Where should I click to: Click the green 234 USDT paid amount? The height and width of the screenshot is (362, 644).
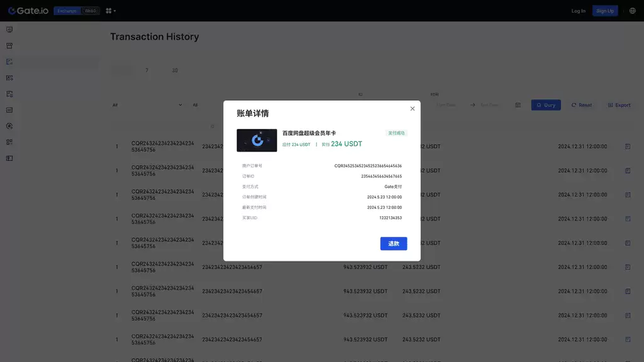(347, 144)
